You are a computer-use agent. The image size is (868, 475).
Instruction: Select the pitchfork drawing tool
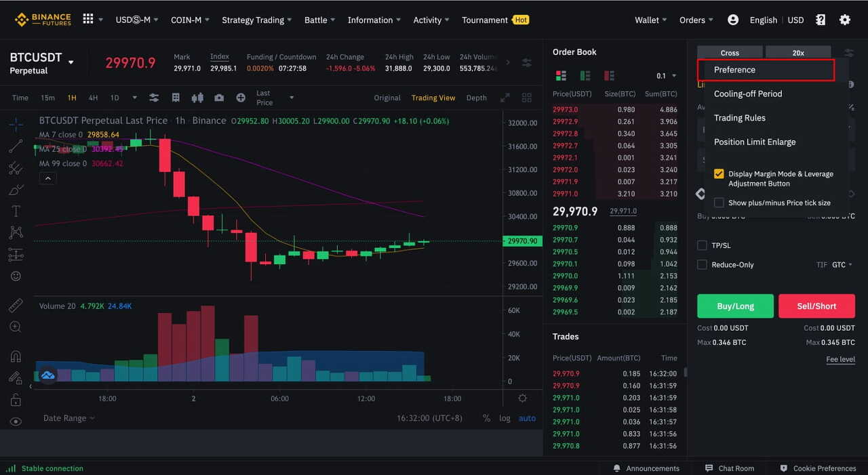[x=16, y=167]
